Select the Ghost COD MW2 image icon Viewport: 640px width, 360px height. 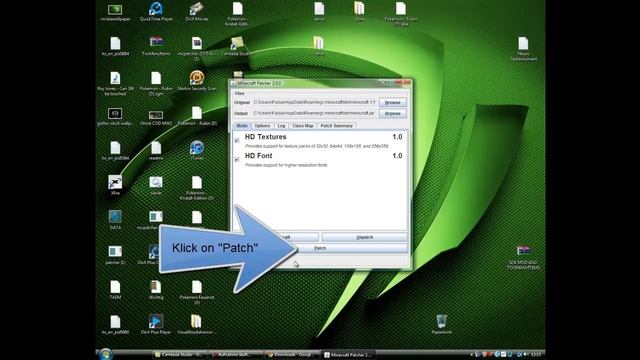[156, 117]
